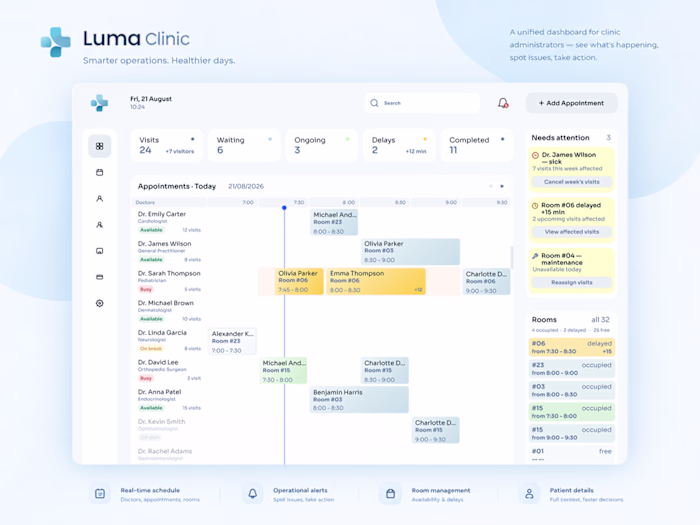Image resolution: width=700 pixels, height=525 pixels.
Task: Click the clock icon beside Room #06 delayed
Action: (535, 206)
